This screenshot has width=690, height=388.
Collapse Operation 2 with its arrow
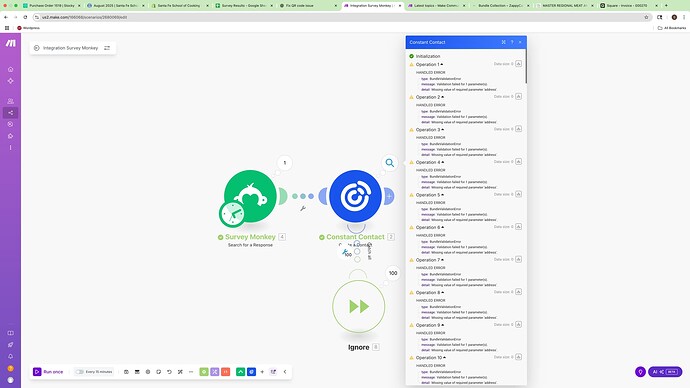pyautogui.click(x=443, y=97)
